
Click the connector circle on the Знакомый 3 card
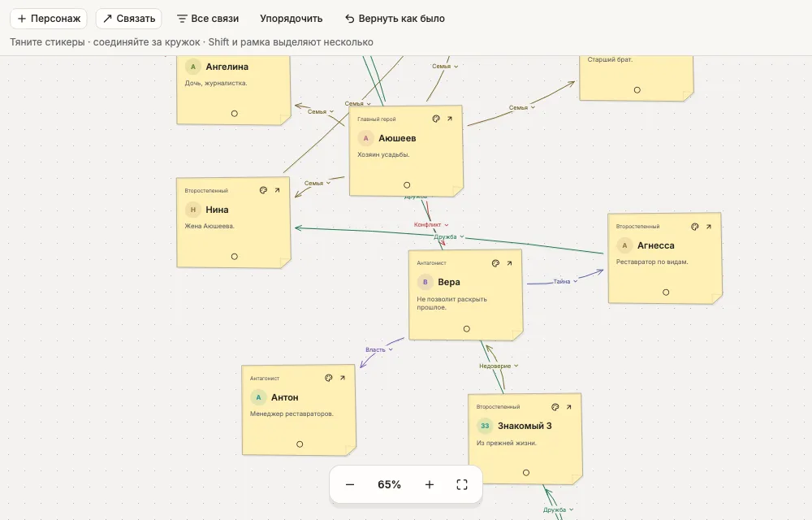coord(526,473)
